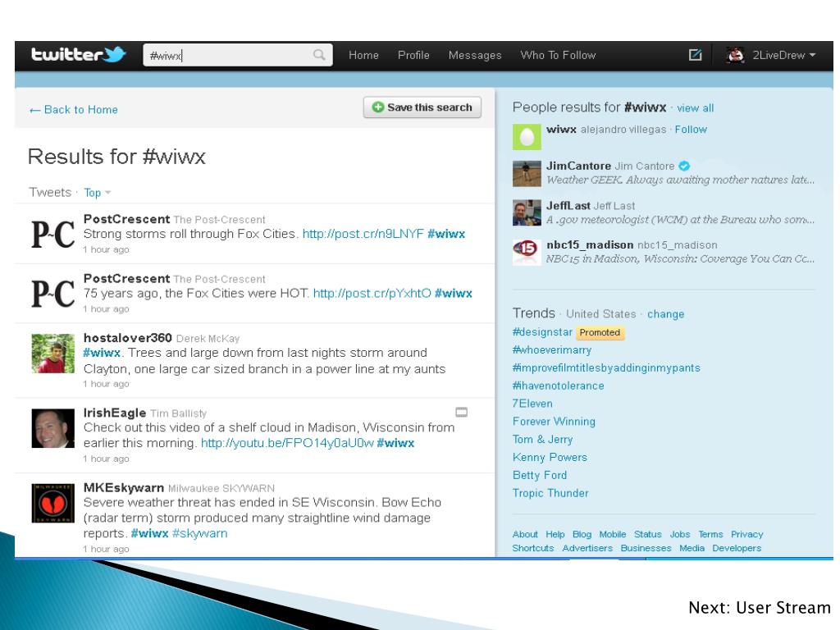840x630 pixels.
Task: Open the post.cr/n9LNYF link
Action: pos(363,234)
